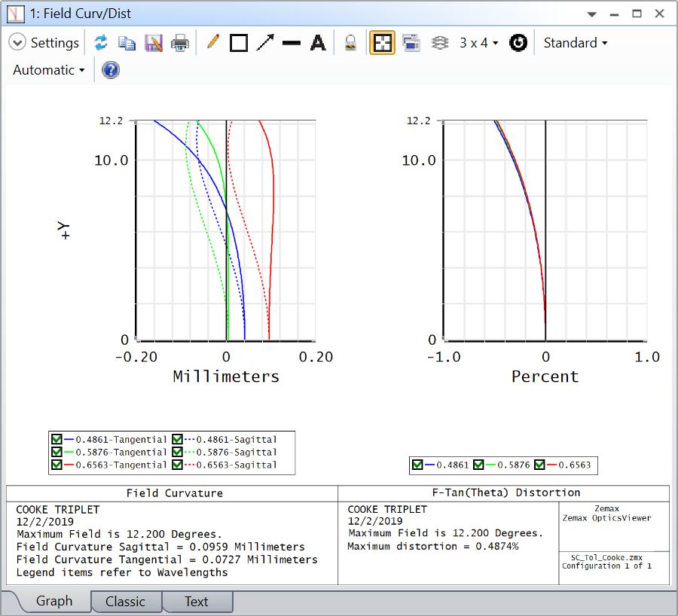Select the rectangle drawing tool

[x=239, y=43]
